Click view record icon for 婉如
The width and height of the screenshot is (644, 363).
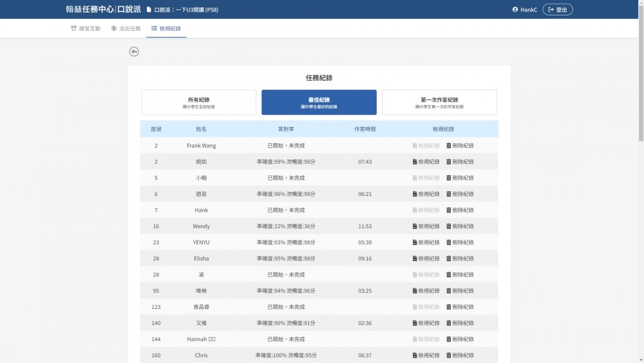click(415, 162)
